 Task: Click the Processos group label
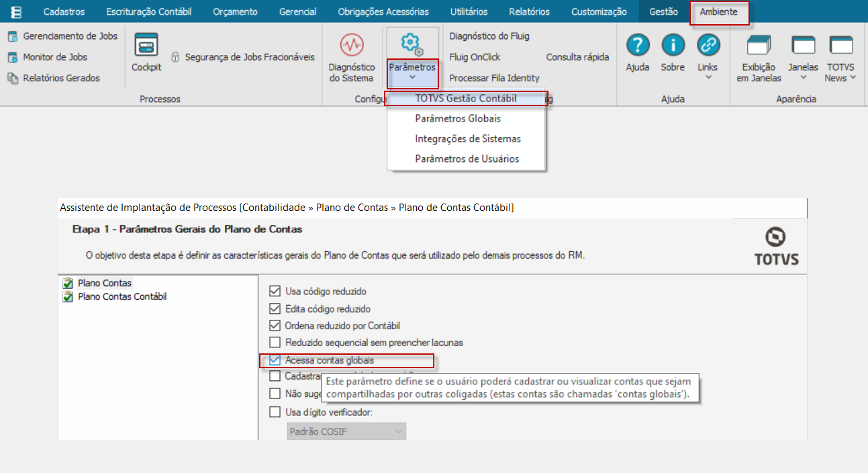click(160, 99)
